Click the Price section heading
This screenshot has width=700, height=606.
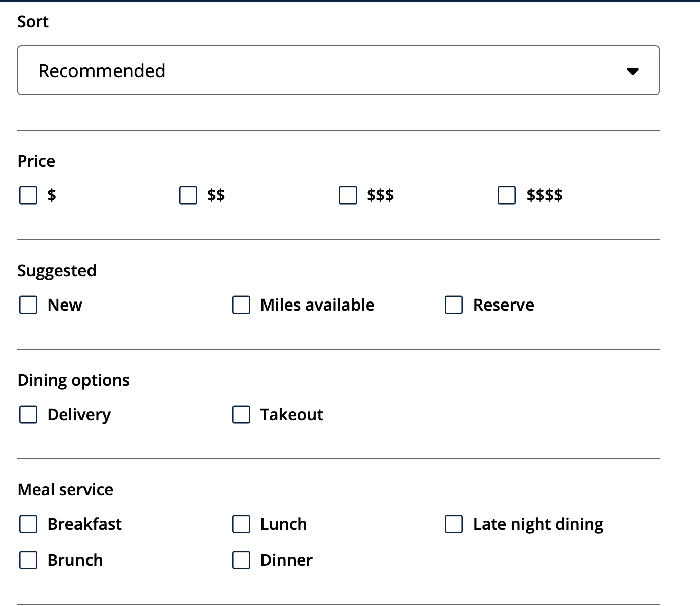36,161
